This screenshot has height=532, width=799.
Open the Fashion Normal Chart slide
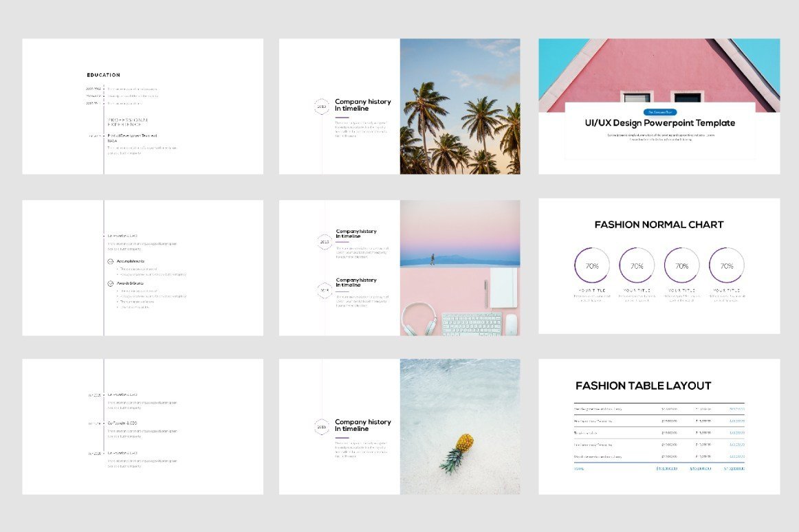pos(659,266)
